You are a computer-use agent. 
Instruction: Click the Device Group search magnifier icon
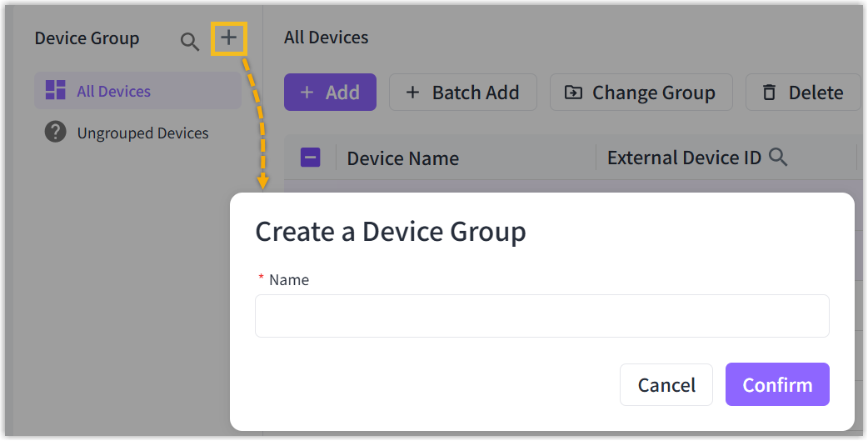[x=190, y=42]
